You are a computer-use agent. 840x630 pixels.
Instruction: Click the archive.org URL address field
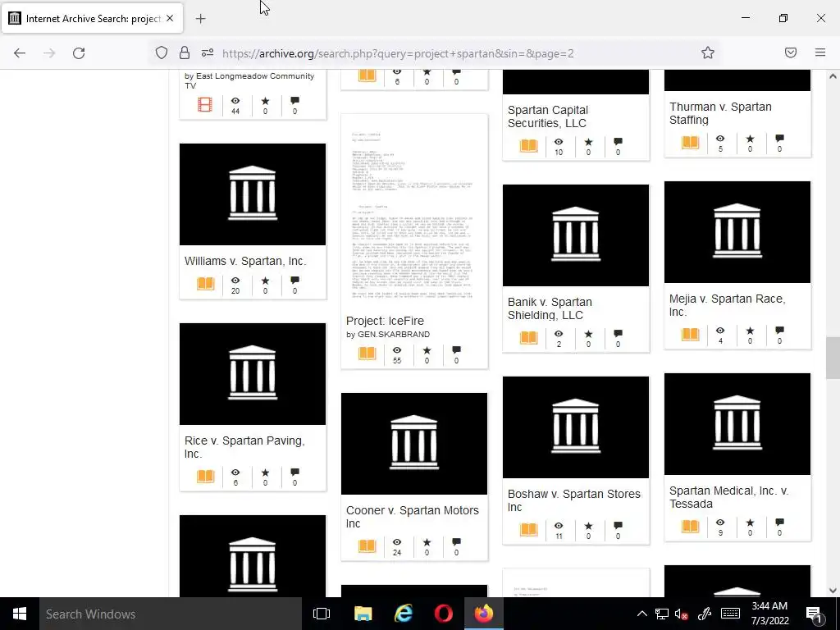point(398,53)
